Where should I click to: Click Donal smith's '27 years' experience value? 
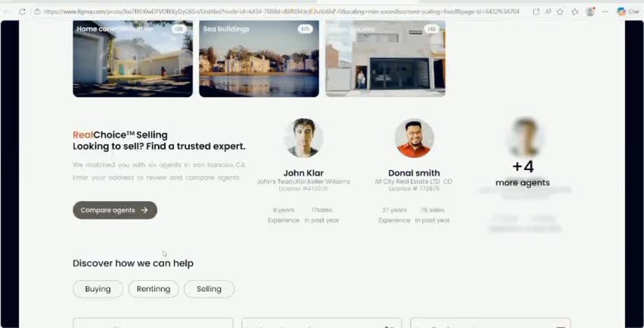394,210
